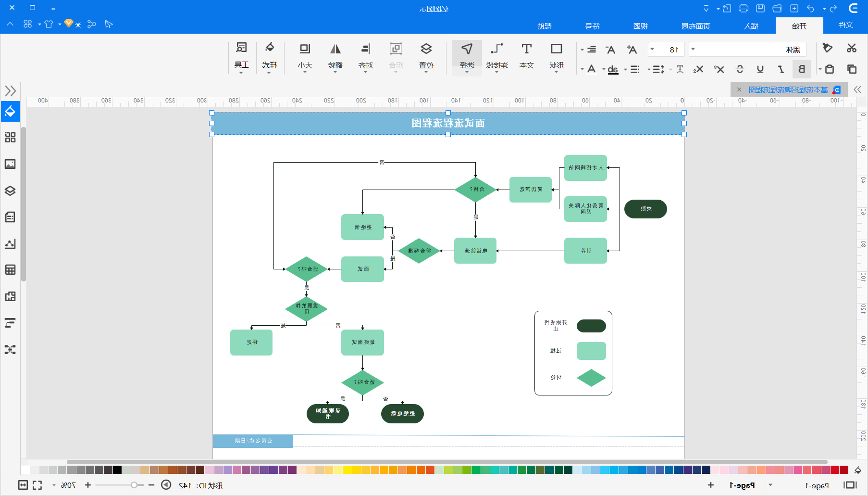868x496 pixels.
Task: Open the Flip/Rotate (翻转) tool
Action: tap(335, 57)
